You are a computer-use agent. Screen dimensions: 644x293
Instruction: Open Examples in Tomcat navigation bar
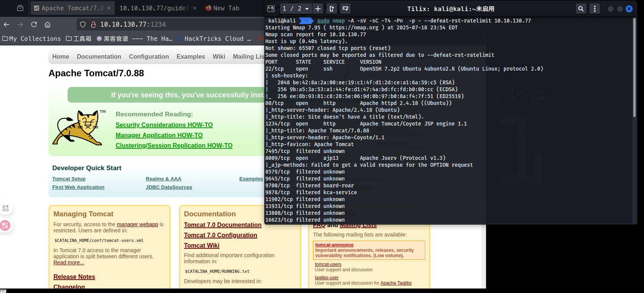click(x=191, y=56)
